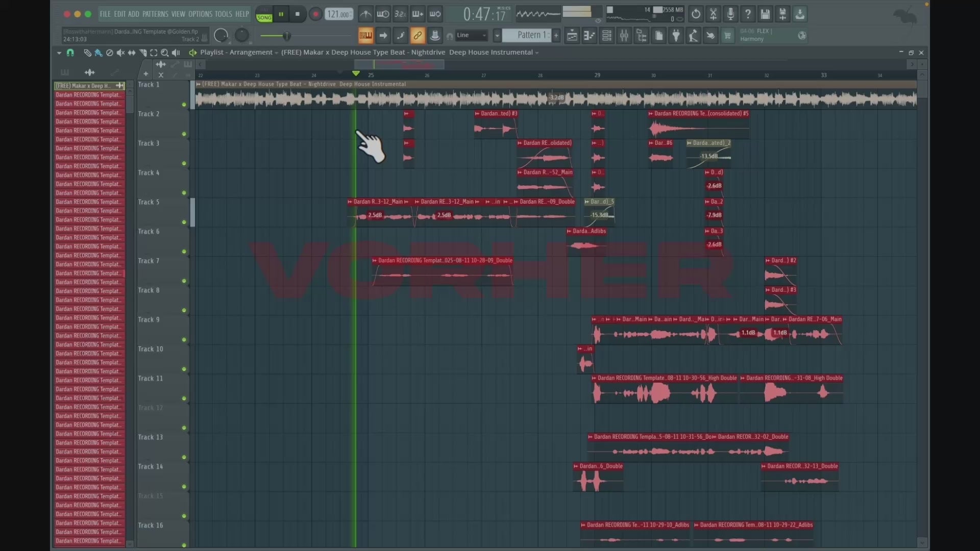Open the help question mark icon
The width and height of the screenshot is (980, 551).
click(748, 14)
